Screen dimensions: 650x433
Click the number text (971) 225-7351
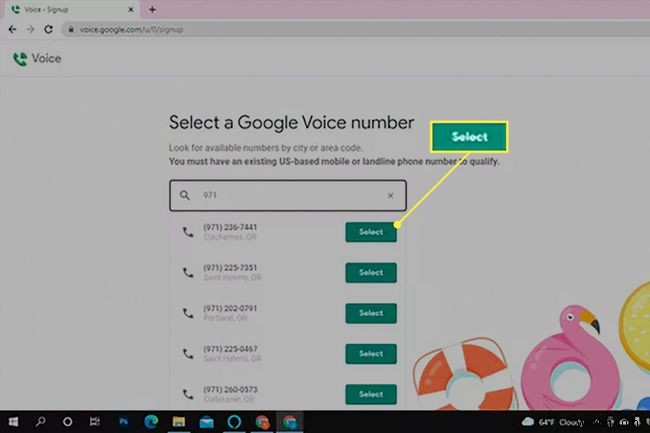(x=230, y=268)
